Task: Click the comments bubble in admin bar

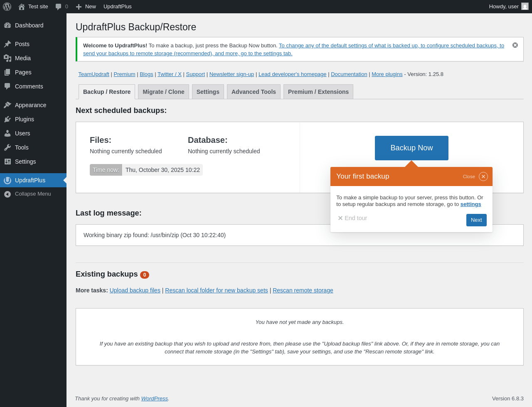Action: pyautogui.click(x=59, y=7)
